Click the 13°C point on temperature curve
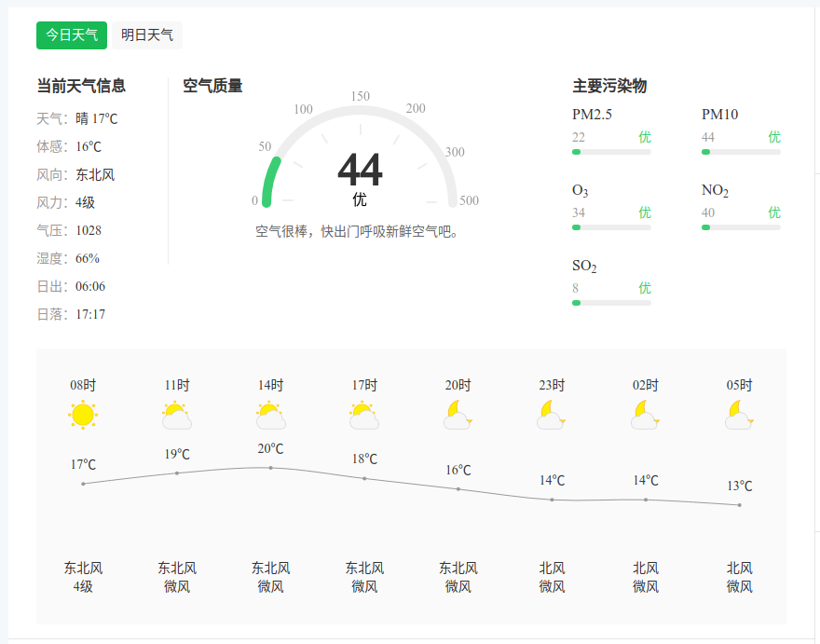 tap(739, 505)
